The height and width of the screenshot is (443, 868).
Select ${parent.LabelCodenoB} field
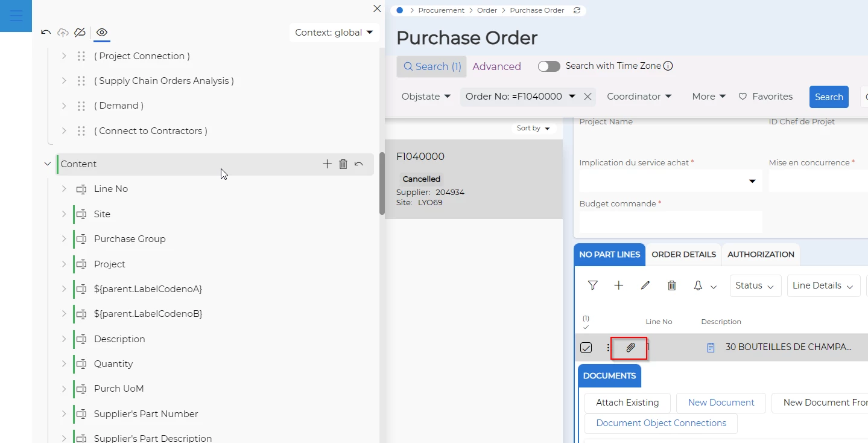point(148,314)
